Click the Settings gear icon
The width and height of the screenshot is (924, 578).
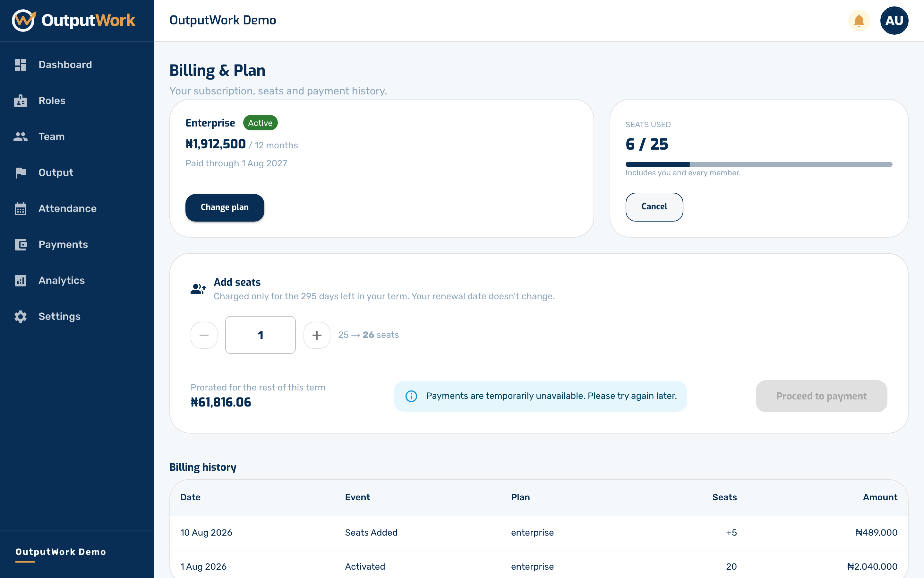(21, 317)
